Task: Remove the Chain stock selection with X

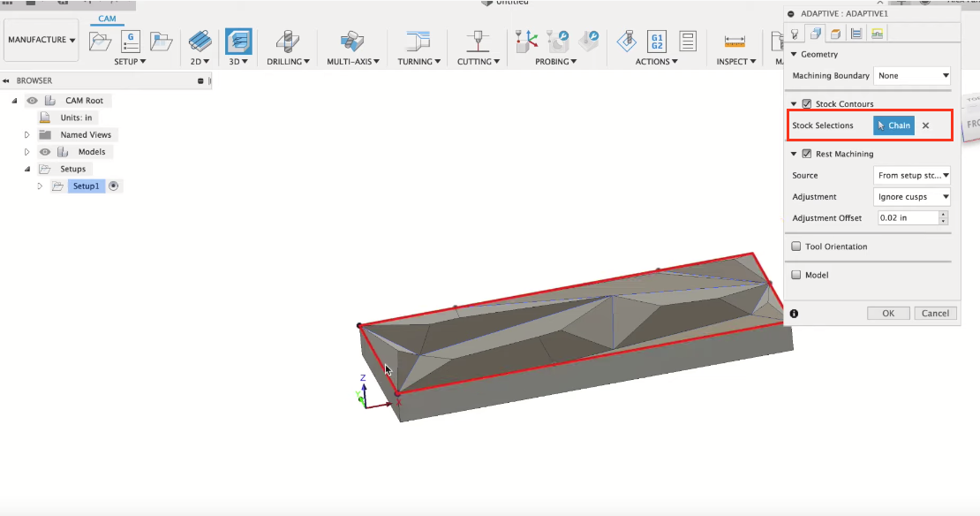Action: 925,125
